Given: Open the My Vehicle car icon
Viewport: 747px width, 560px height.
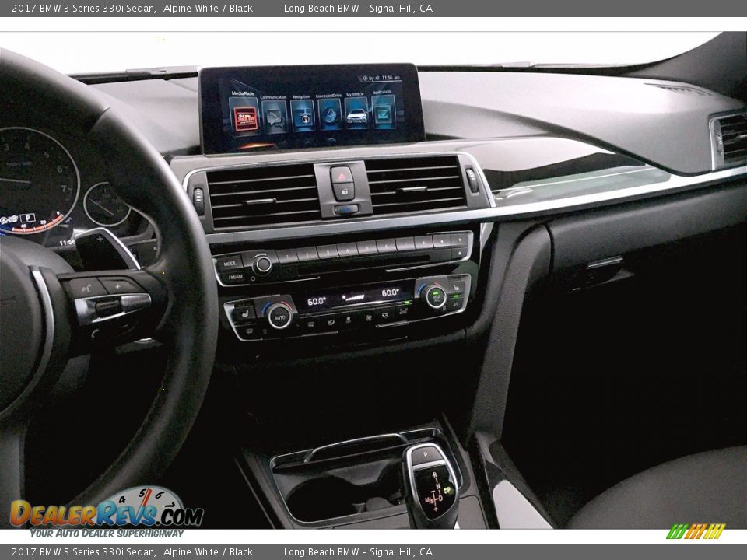Looking at the screenshot, I should click(356, 114).
